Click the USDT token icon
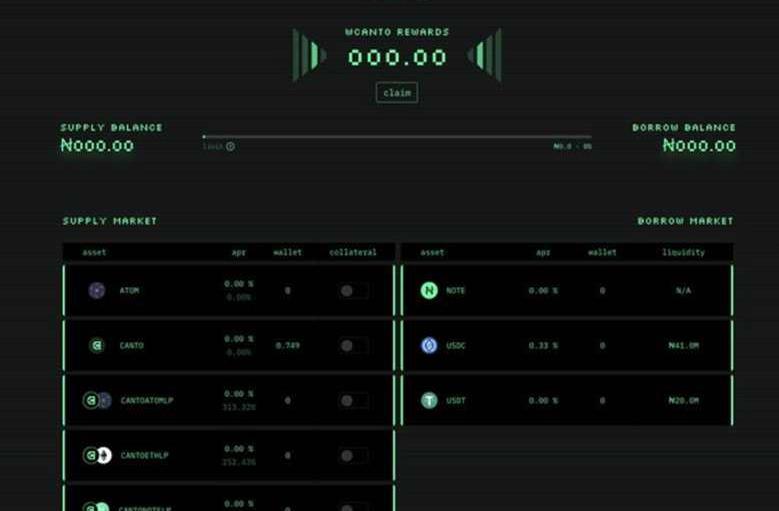The height and width of the screenshot is (511, 779). [429, 401]
